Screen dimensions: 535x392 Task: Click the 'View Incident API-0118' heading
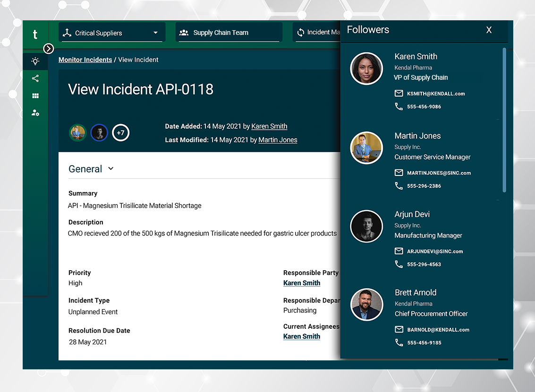tap(141, 90)
